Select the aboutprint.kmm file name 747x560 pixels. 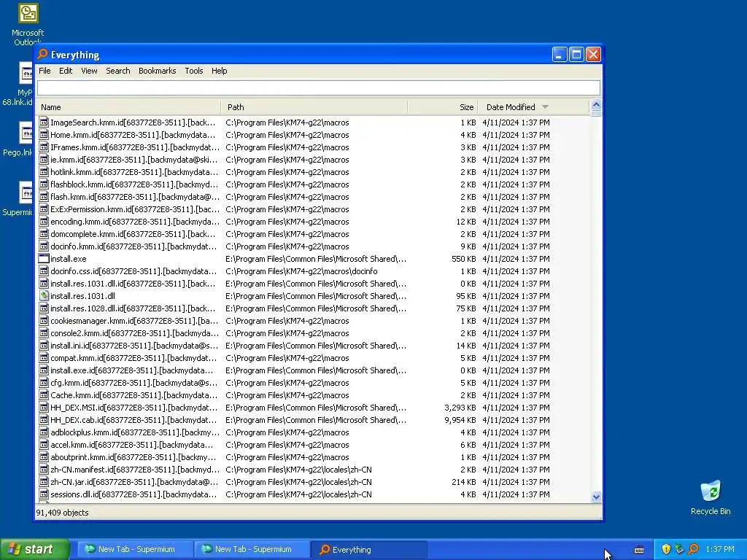coord(133,457)
